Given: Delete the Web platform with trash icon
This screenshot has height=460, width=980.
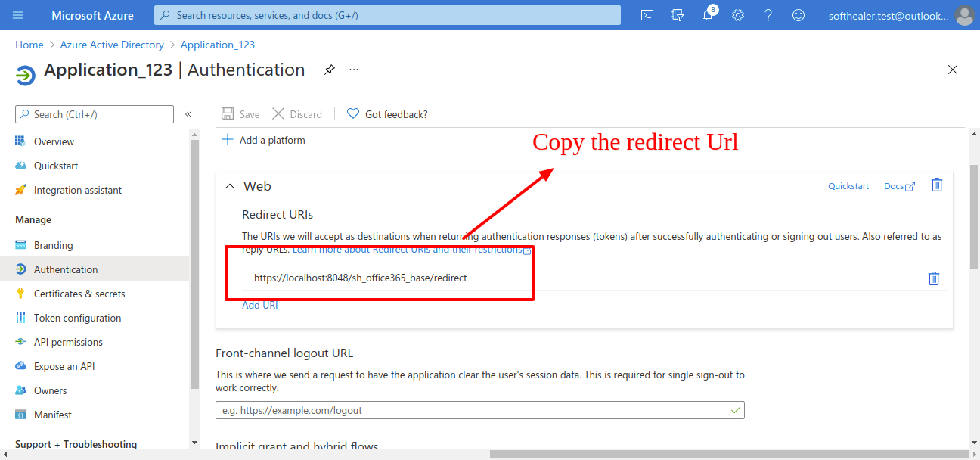Looking at the screenshot, I should pos(937,185).
